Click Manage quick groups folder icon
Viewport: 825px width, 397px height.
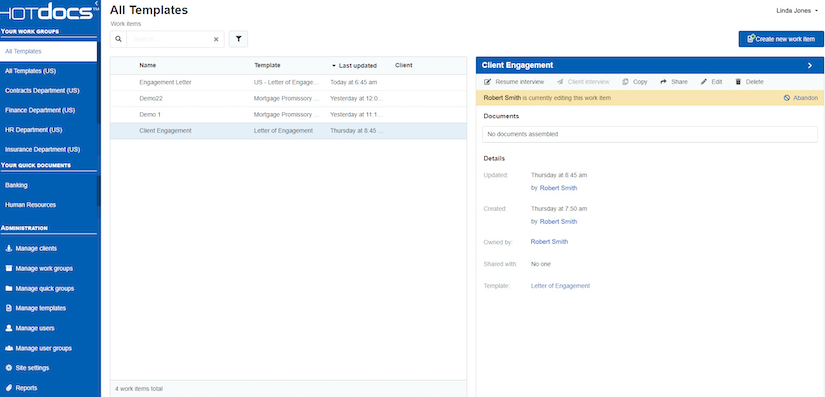(x=8, y=288)
